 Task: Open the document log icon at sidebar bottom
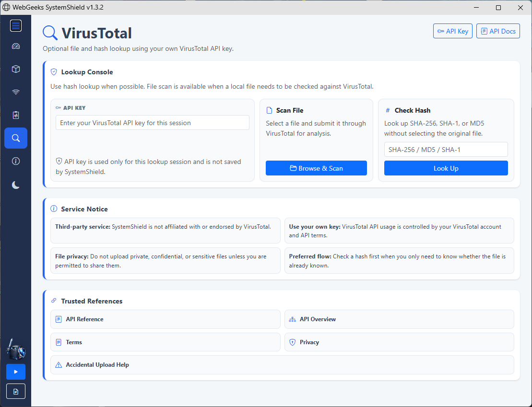(x=16, y=392)
